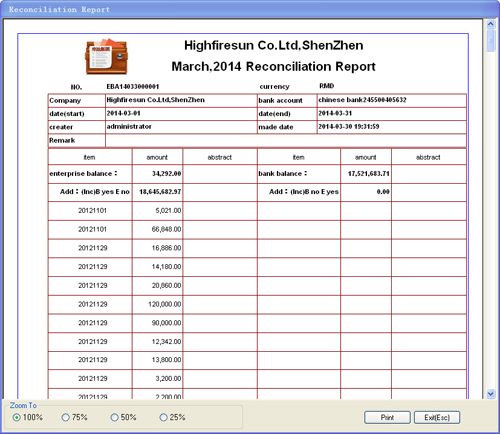Click the amount 5,021.00
This screenshot has height=434, width=500.
pos(168,211)
